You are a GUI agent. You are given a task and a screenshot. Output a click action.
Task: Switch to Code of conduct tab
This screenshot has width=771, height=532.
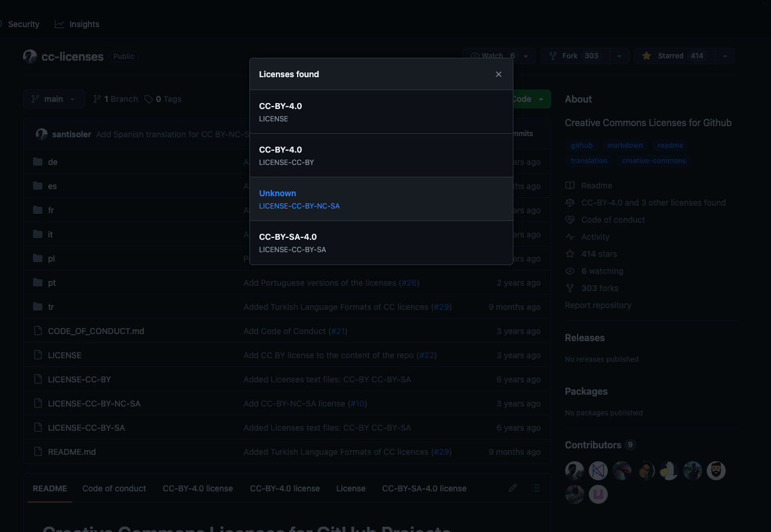(114, 488)
